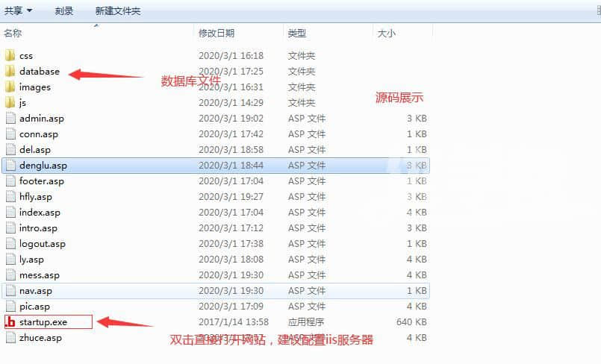The image size is (601, 364).
Task: Select the nav.asp file name
Action: click(36, 291)
